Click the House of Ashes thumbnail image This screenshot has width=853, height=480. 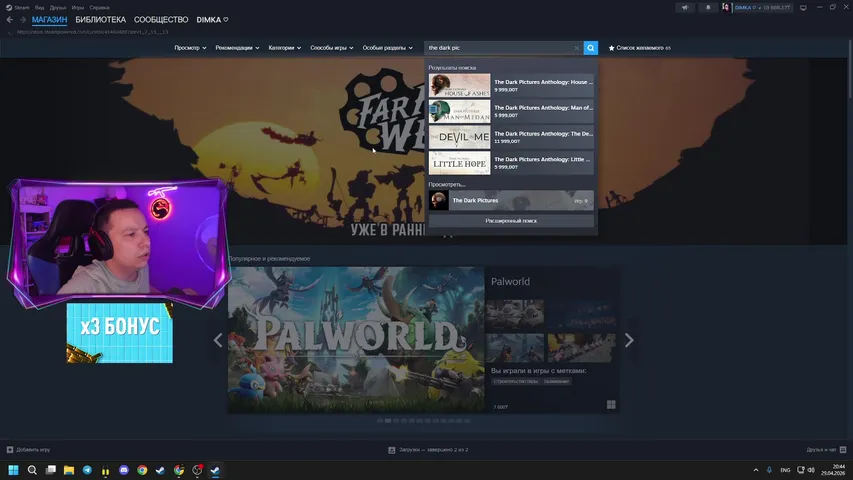(x=460, y=85)
